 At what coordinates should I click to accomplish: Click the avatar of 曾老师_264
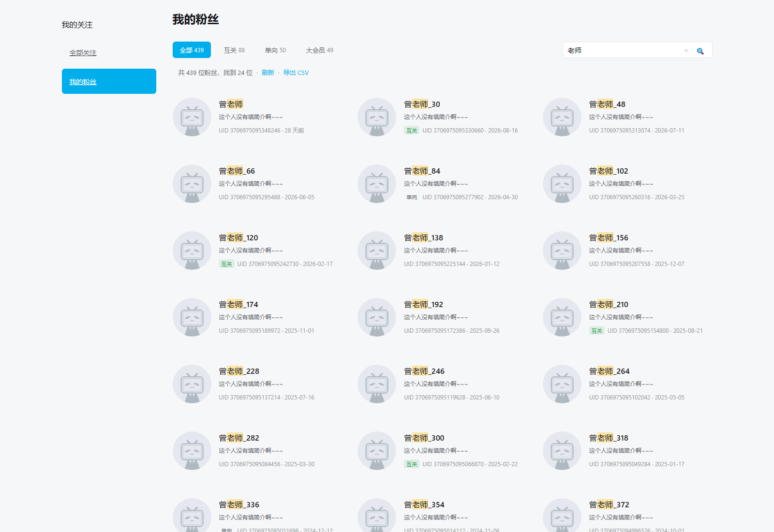(562, 384)
